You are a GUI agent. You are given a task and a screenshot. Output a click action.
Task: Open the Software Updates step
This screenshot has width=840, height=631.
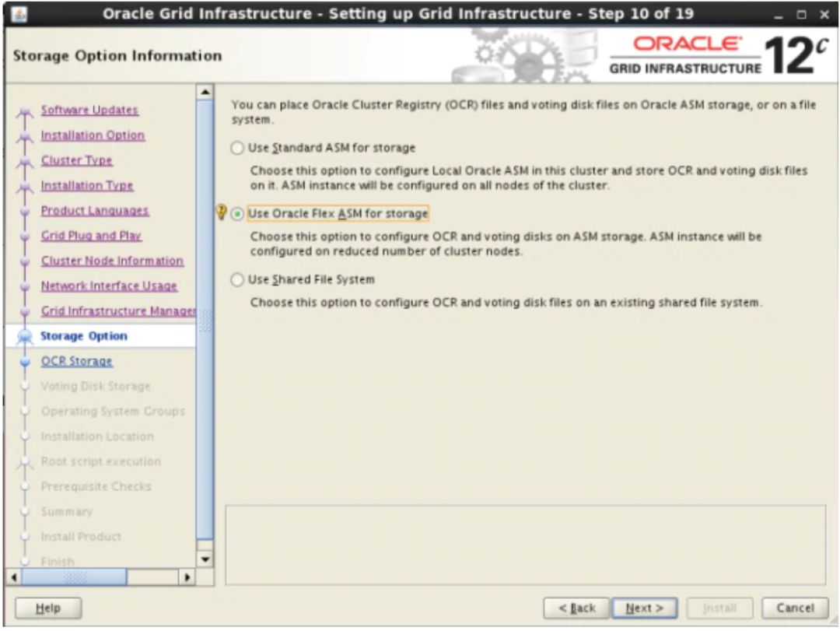pyautogui.click(x=89, y=110)
